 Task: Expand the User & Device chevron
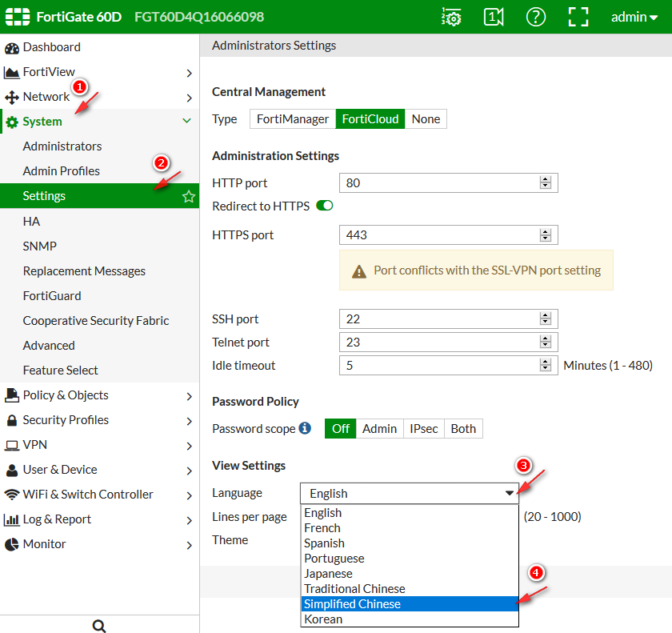click(189, 471)
